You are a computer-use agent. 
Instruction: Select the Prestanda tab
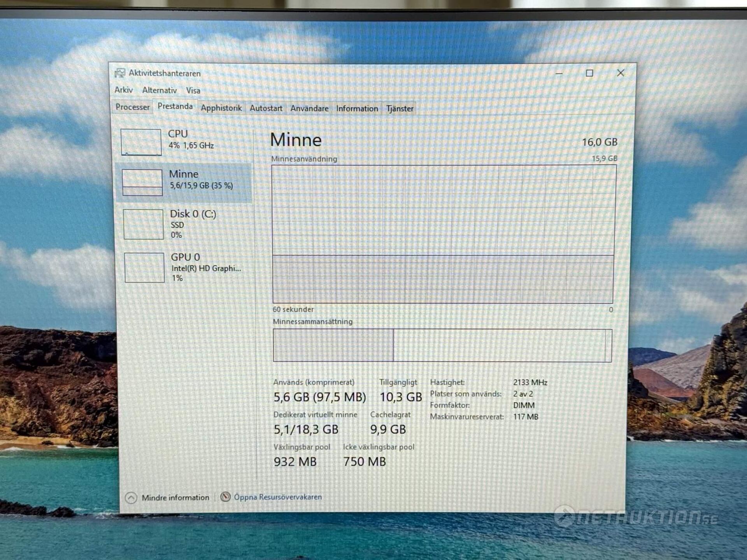(x=175, y=107)
